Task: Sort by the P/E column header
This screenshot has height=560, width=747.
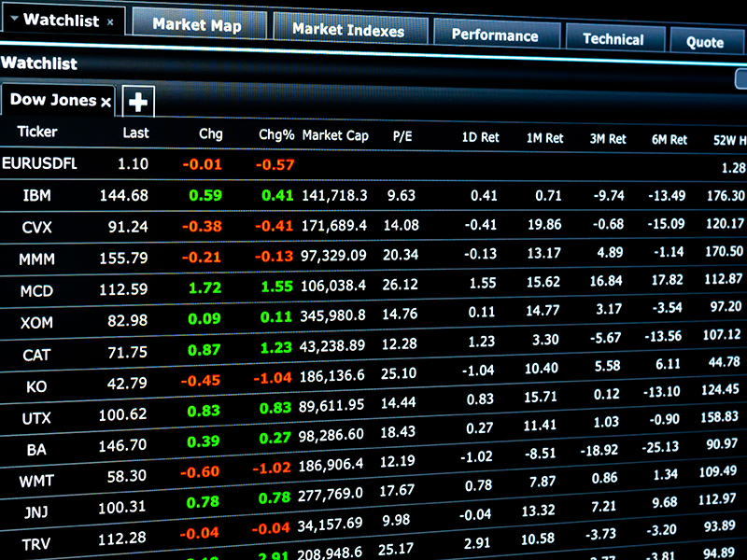Action: coord(402,136)
